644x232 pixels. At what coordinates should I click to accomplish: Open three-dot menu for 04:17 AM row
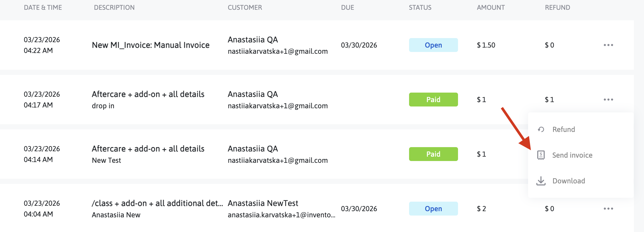click(x=608, y=100)
